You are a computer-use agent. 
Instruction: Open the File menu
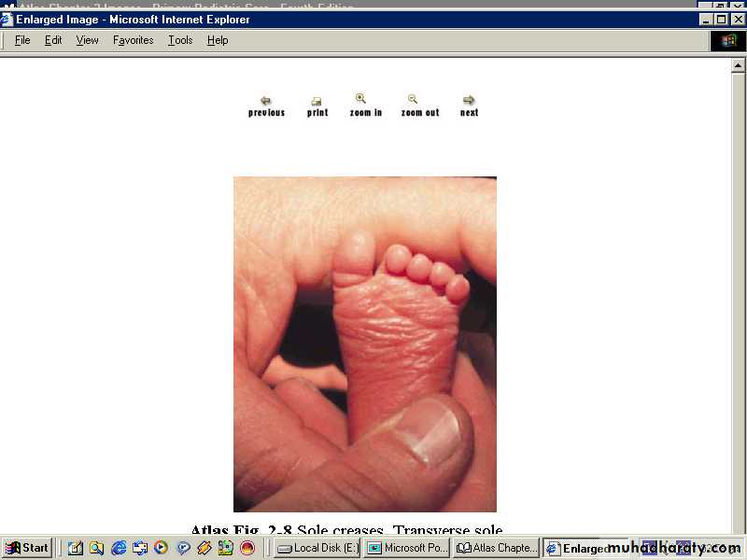[x=22, y=40]
